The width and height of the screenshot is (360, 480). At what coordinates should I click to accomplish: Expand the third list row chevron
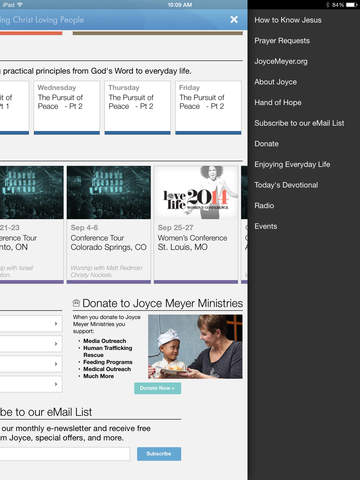(x=56, y=364)
